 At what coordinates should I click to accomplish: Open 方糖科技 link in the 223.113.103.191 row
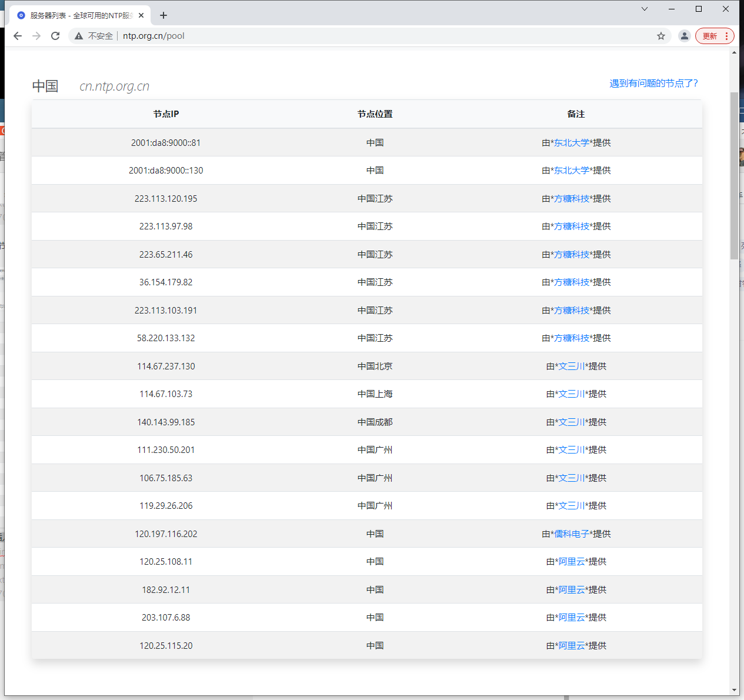click(x=571, y=311)
